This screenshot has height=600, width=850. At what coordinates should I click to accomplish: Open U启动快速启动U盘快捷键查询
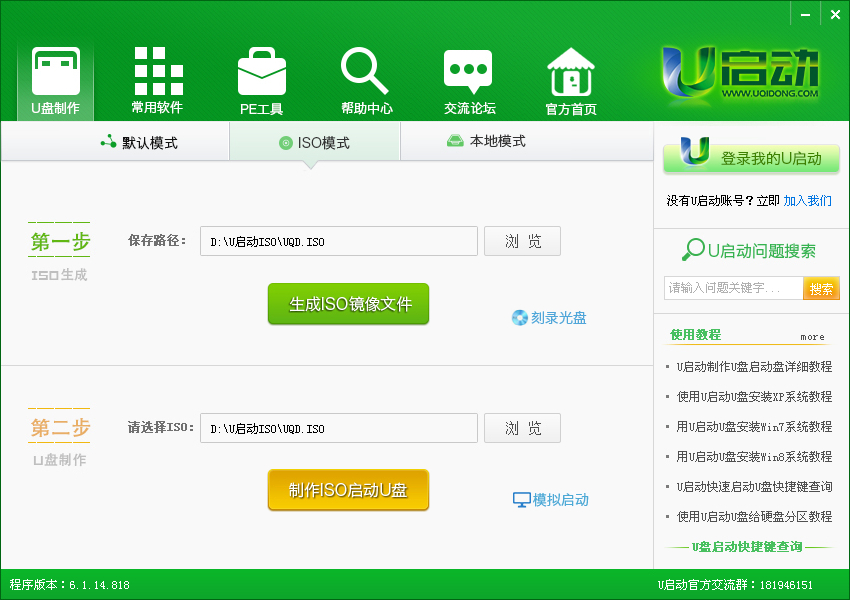tap(754, 486)
